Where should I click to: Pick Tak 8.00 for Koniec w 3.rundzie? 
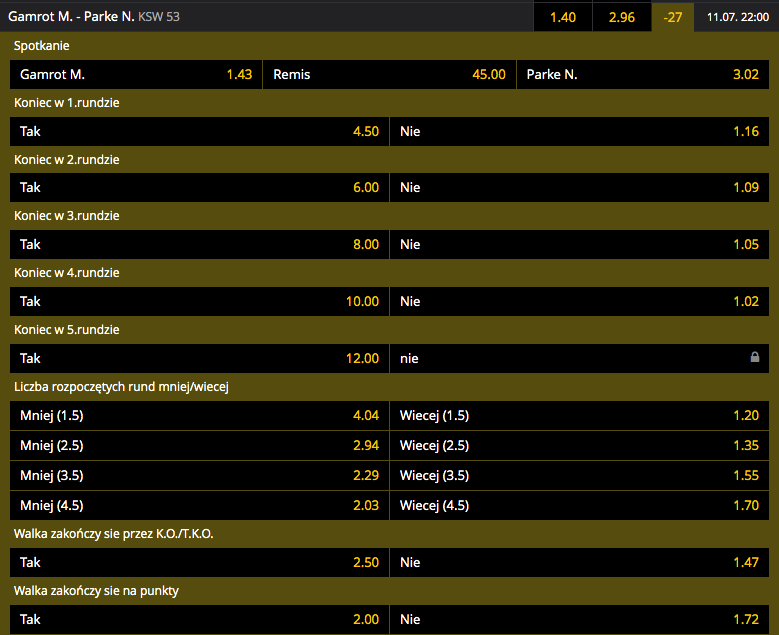pos(198,244)
